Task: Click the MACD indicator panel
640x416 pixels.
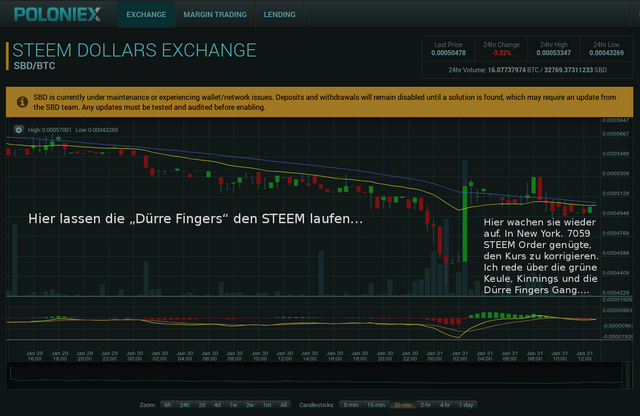Action: [303, 318]
